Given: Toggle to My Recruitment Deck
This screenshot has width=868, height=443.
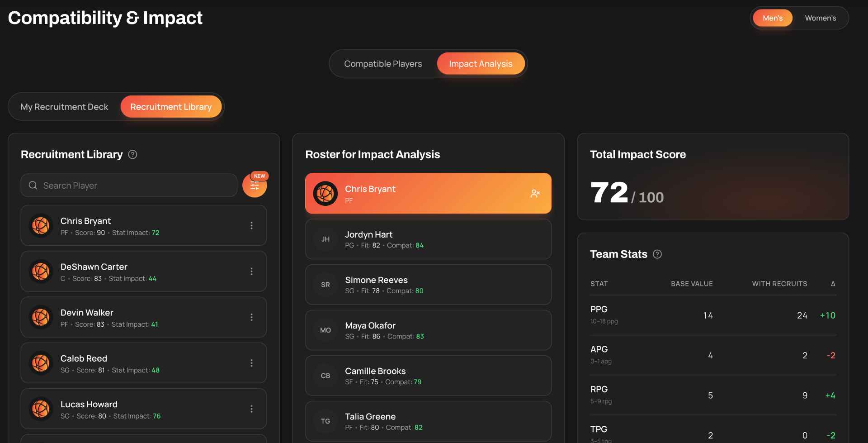Looking at the screenshot, I should (x=65, y=107).
